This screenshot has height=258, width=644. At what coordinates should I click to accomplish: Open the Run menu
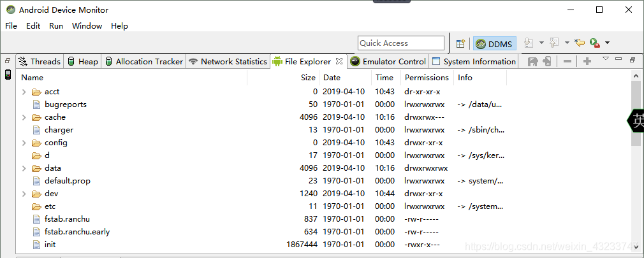[56, 26]
